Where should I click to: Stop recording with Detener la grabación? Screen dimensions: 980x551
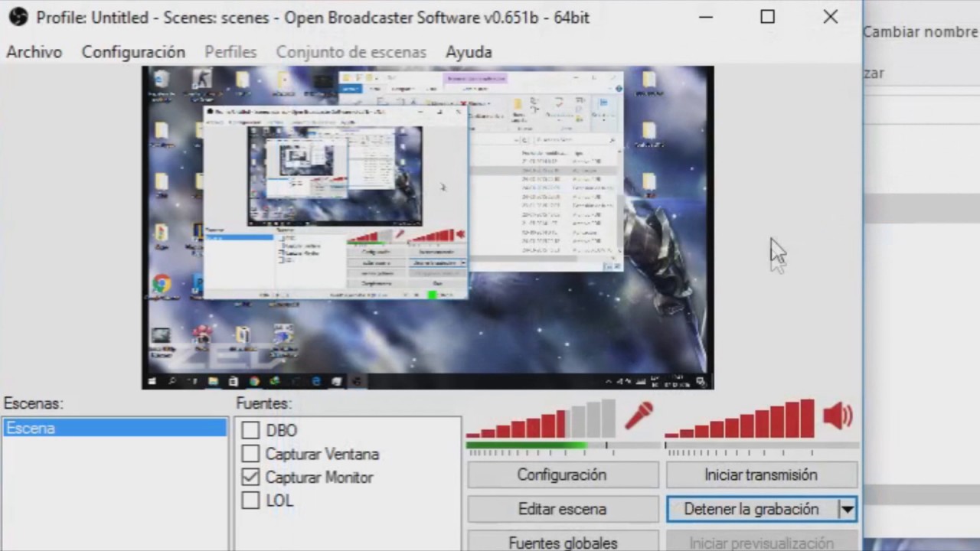pos(752,509)
